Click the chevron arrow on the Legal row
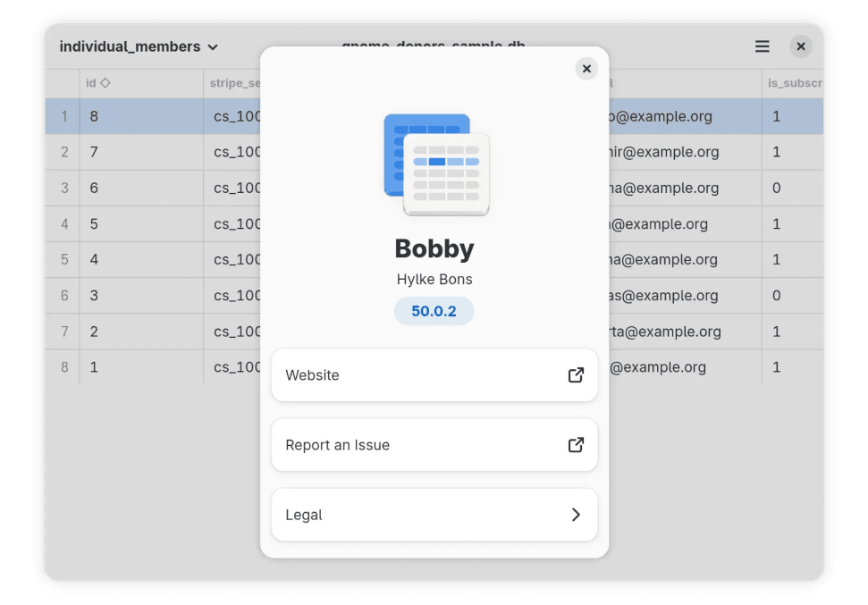Viewport: 868px width, 605px height. pyautogui.click(x=576, y=515)
